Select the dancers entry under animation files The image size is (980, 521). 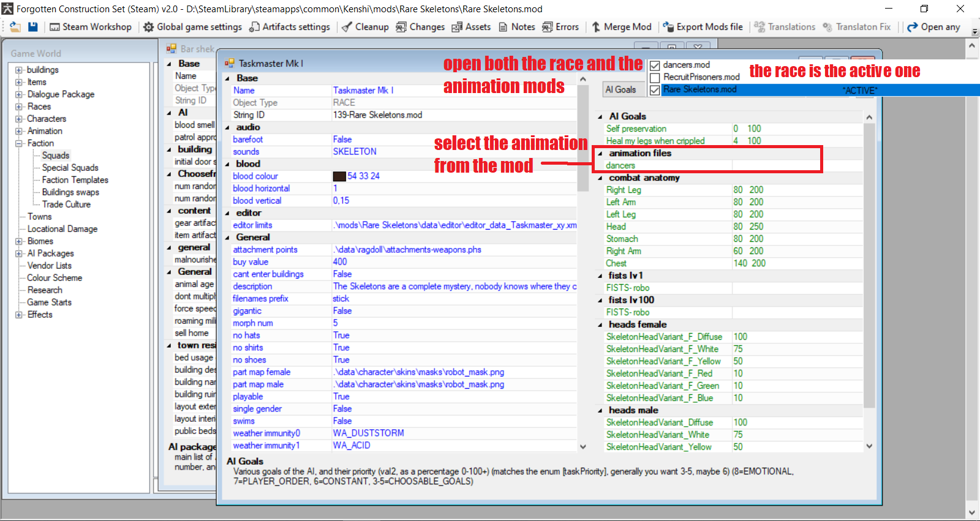pyautogui.click(x=620, y=165)
